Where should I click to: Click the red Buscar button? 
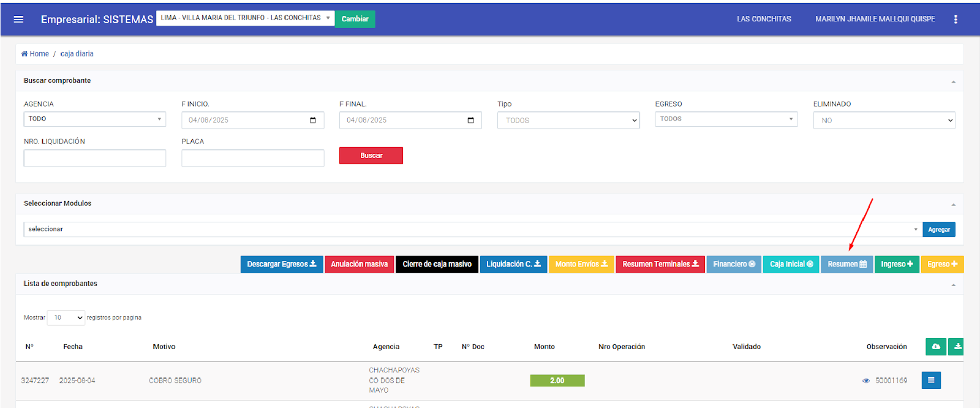click(371, 156)
